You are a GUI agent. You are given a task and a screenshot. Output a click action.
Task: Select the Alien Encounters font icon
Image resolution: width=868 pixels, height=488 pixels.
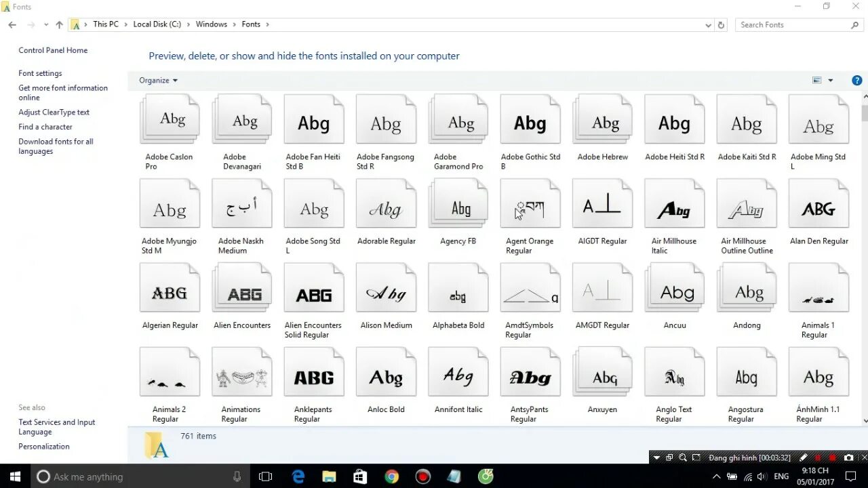coord(241,287)
